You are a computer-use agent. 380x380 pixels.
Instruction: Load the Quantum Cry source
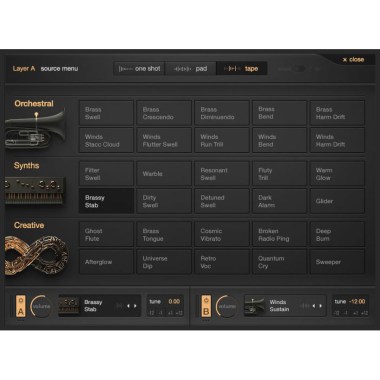[280, 262]
